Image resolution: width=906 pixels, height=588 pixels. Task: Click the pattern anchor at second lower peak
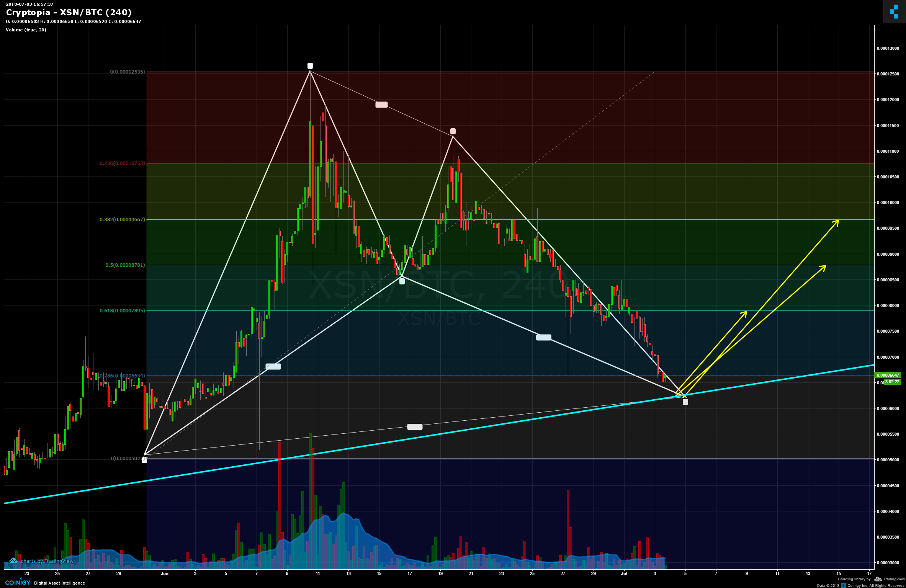(453, 131)
